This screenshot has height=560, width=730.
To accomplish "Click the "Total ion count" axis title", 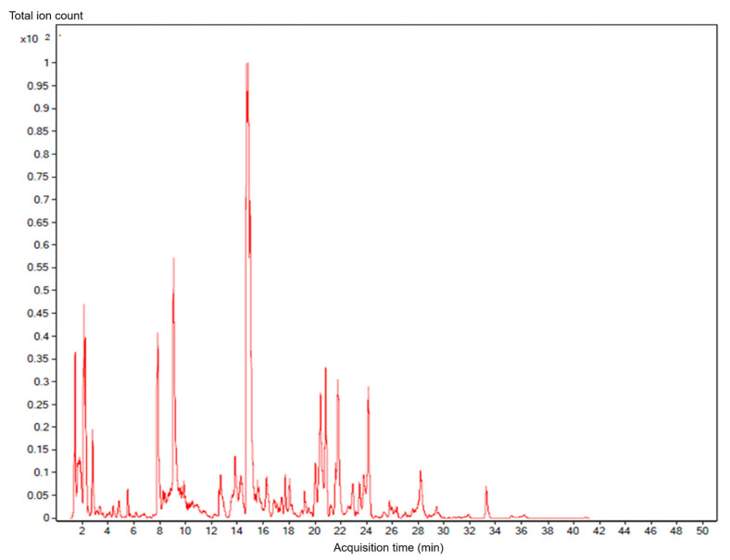I will 45,16.
